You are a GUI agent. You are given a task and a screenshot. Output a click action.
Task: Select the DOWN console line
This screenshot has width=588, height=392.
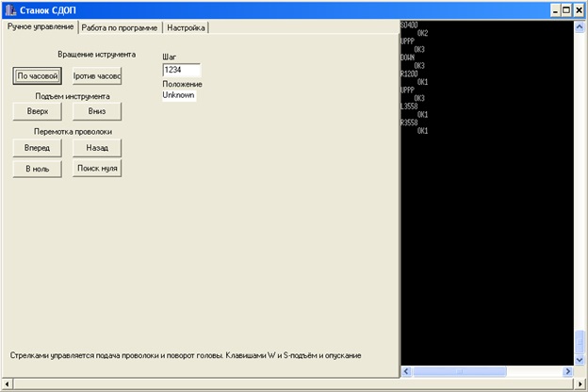pyautogui.click(x=408, y=57)
